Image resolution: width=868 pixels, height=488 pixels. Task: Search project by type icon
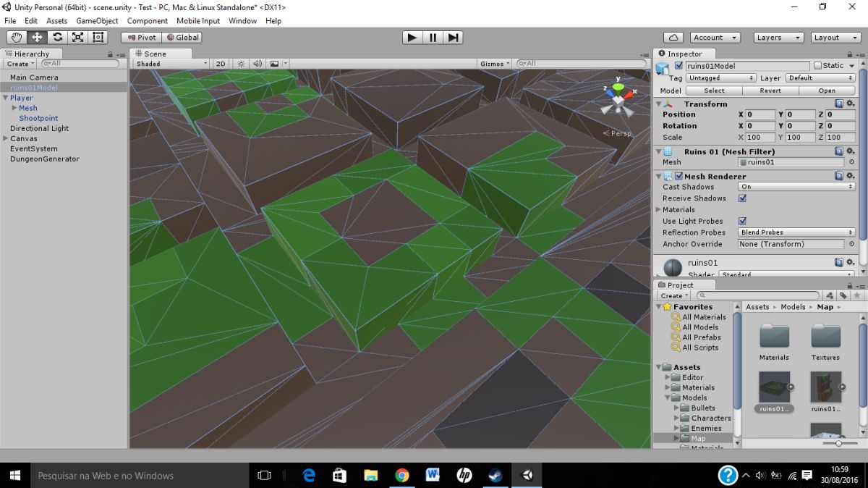pos(830,295)
